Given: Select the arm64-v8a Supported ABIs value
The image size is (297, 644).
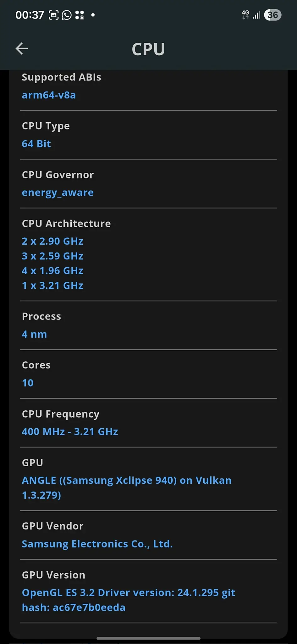Looking at the screenshot, I should point(49,95).
